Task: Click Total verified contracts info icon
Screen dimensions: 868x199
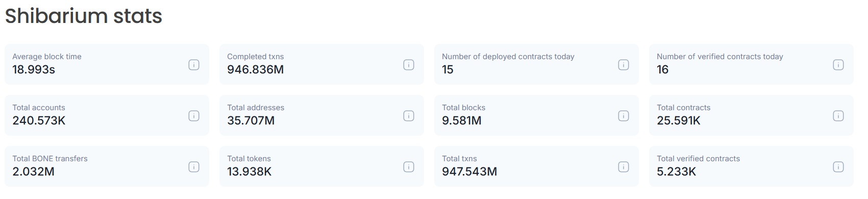Action: [x=838, y=167]
